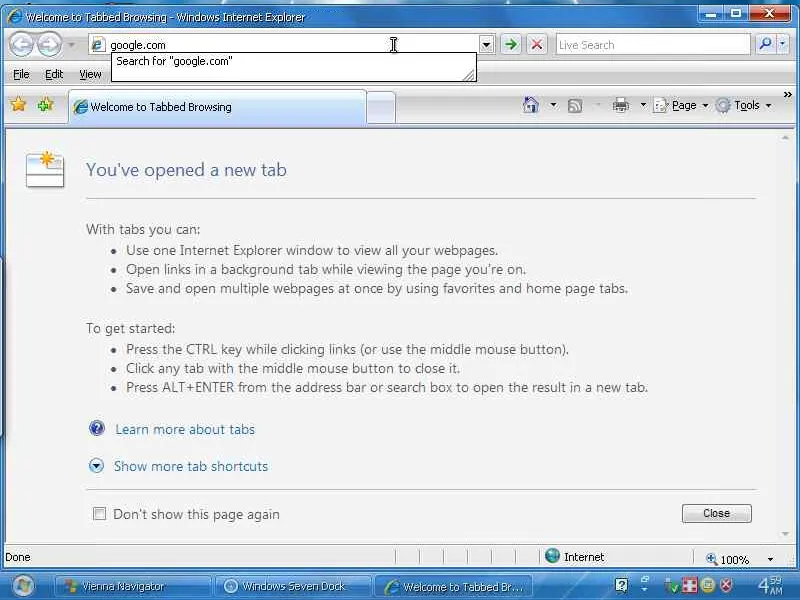Click the Back navigation arrow
This screenshot has height=600, width=800.
pyautogui.click(x=21, y=44)
